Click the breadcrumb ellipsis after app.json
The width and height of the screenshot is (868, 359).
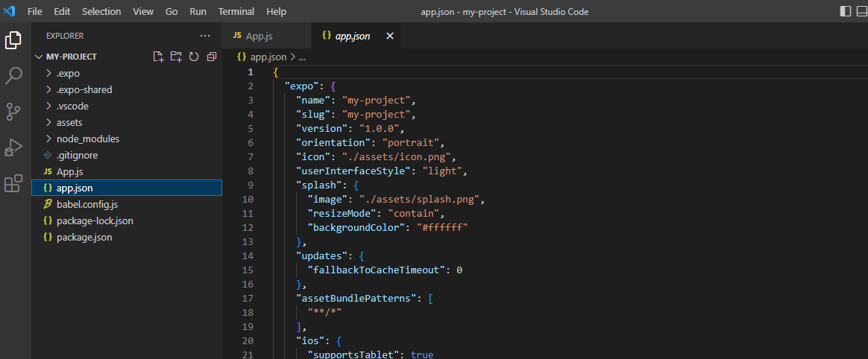[x=302, y=57]
